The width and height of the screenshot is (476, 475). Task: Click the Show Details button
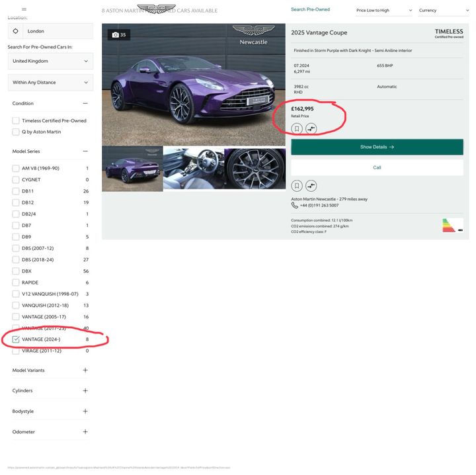[x=377, y=147]
